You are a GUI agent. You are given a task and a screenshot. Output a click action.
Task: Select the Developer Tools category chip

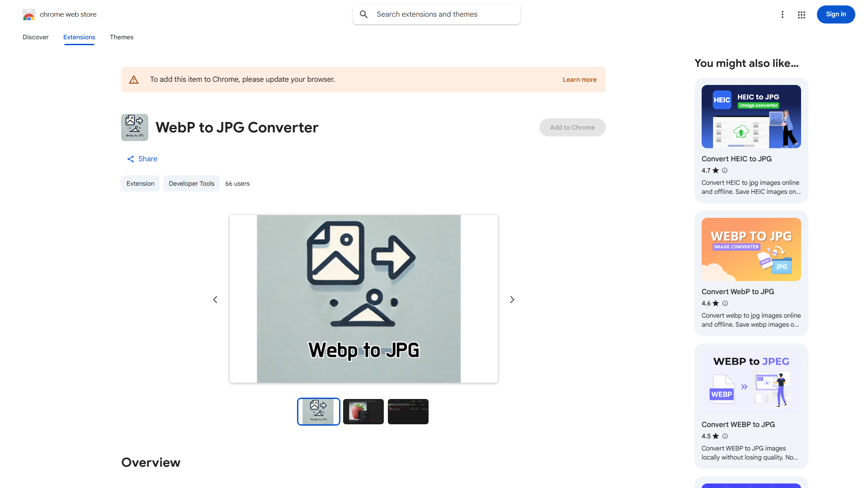[191, 183]
